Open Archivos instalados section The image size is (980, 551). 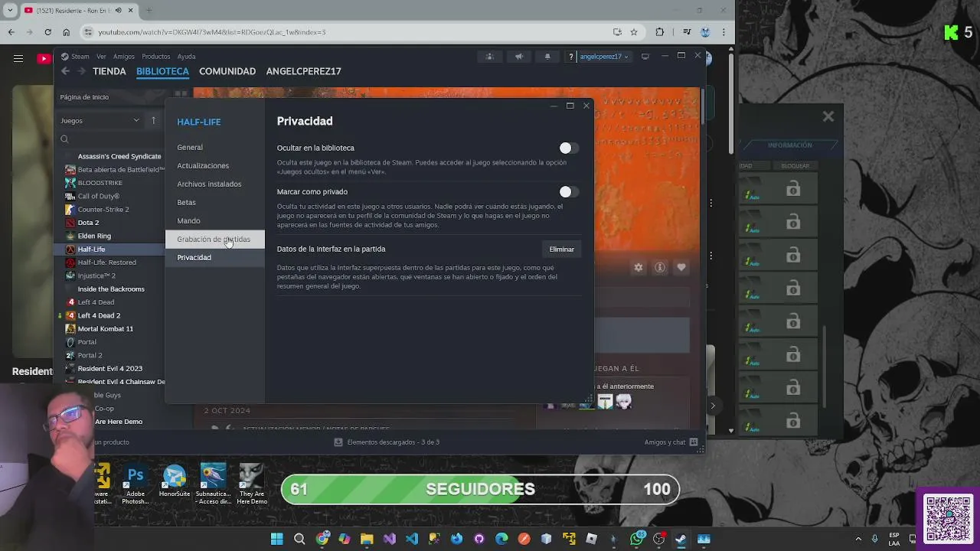209,184
